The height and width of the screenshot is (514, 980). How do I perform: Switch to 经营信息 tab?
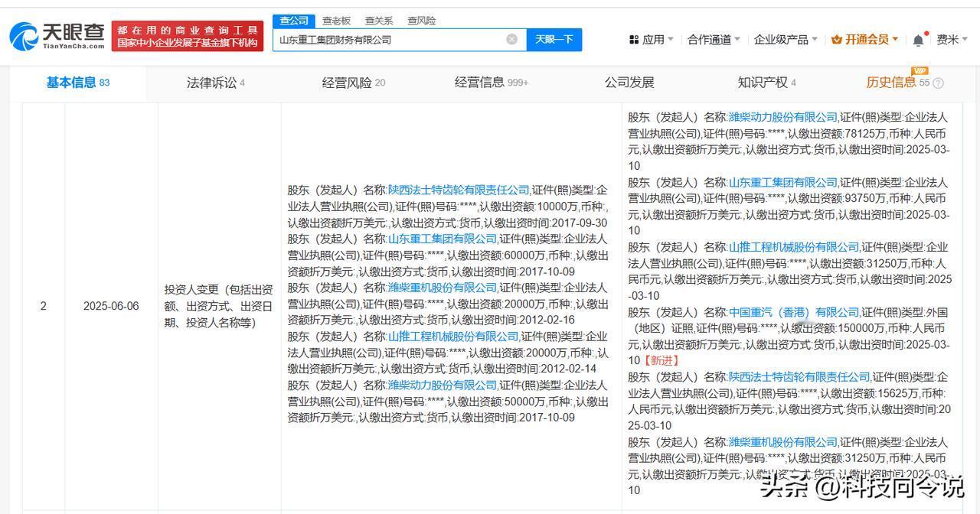(x=492, y=83)
